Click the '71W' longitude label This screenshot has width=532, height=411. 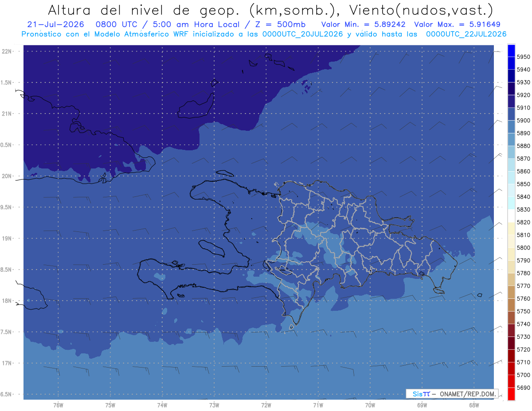point(318,405)
